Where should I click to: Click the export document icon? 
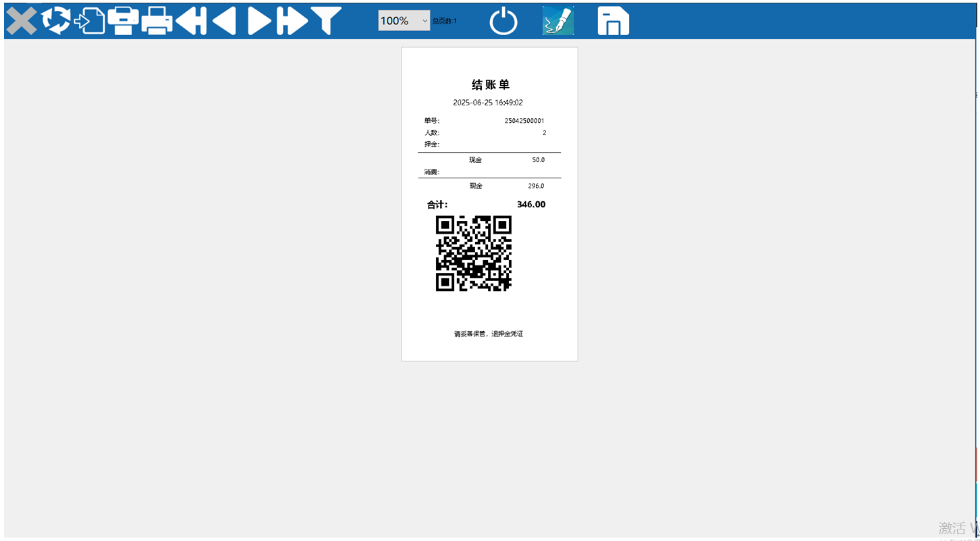click(90, 21)
